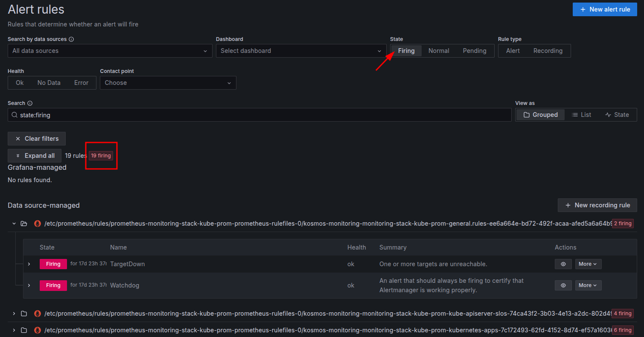Select the Pending state filter
Viewport: 644px width, 337px height.
[x=474, y=51]
